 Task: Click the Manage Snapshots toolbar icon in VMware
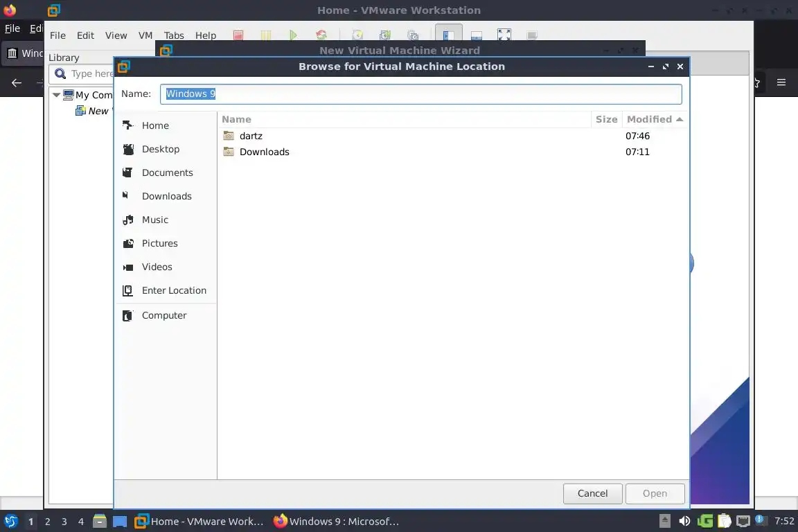pyautogui.click(x=413, y=35)
